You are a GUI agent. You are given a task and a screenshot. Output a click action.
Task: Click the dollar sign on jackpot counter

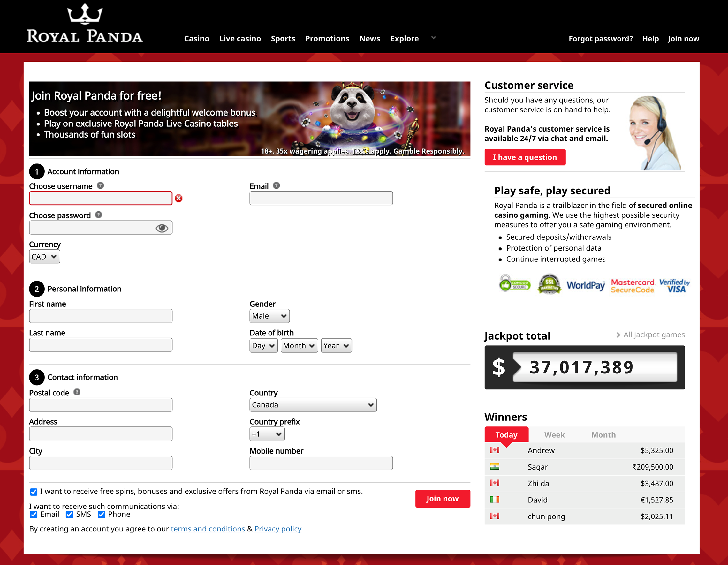[x=499, y=367]
